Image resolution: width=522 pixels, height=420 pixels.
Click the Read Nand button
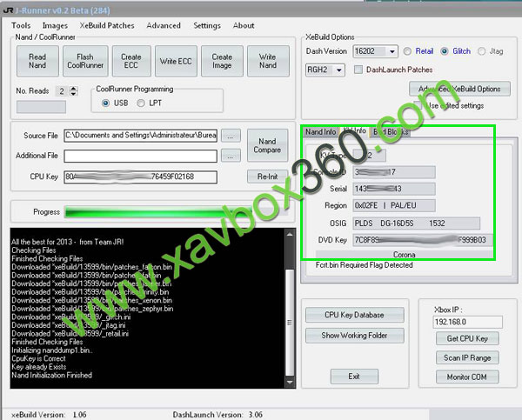[x=37, y=61]
